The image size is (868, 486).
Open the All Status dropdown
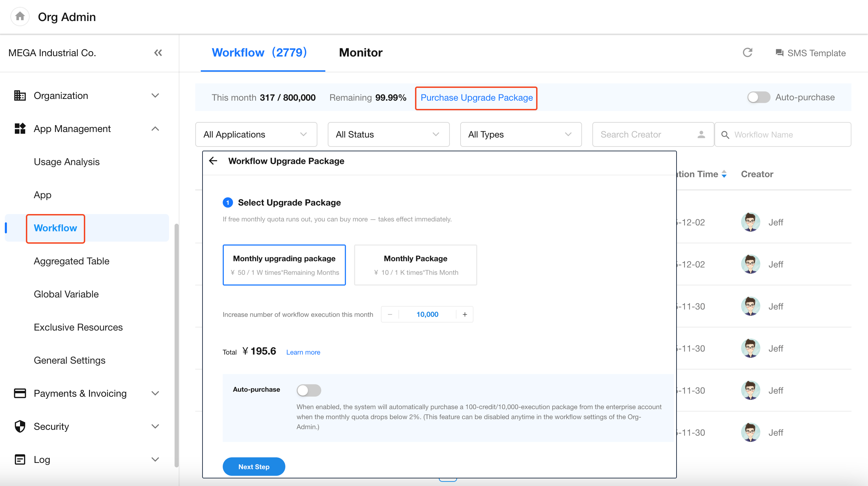(388, 134)
